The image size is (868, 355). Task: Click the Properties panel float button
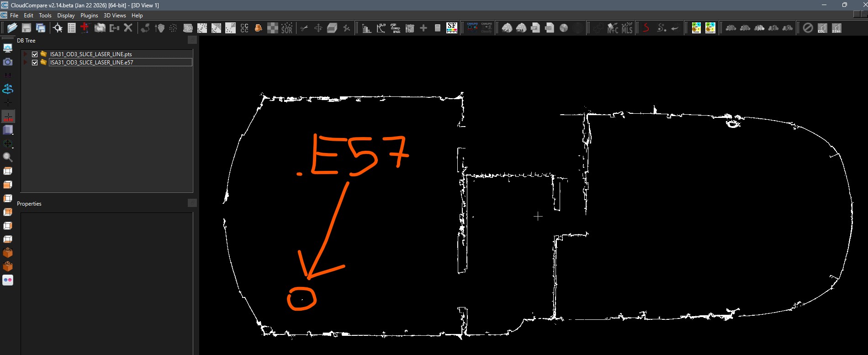coord(192,203)
